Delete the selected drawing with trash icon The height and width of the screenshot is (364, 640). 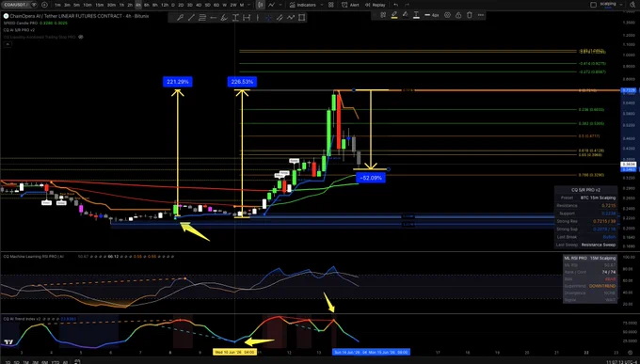470,15
